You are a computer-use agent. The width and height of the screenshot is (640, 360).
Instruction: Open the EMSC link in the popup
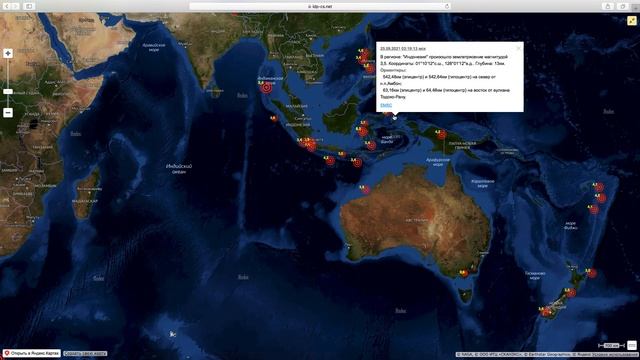click(386, 105)
